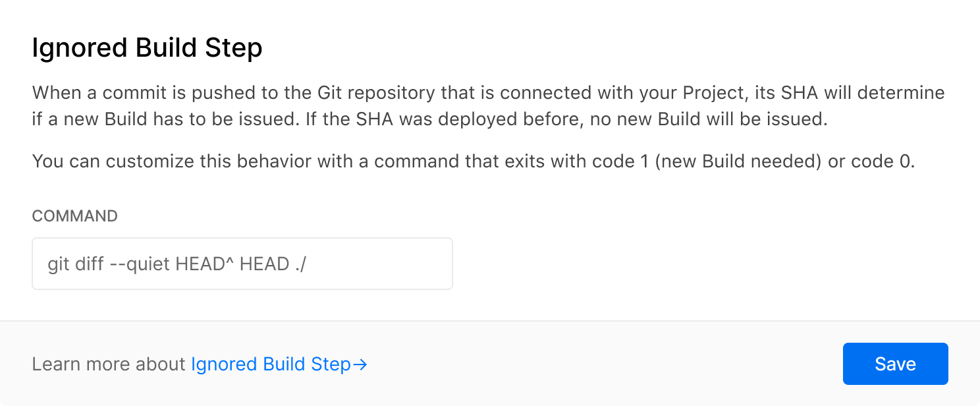The width and height of the screenshot is (980, 406).
Task: Save the ignored build step configuration
Action: click(895, 363)
